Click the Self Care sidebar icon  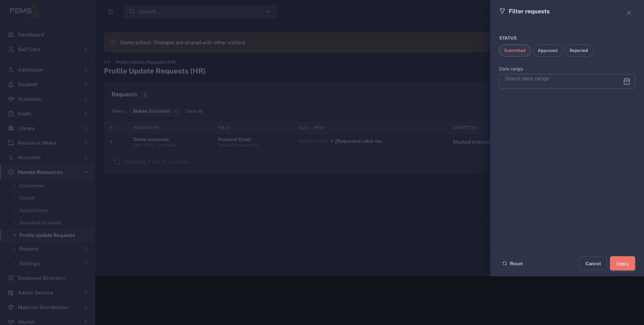click(11, 49)
